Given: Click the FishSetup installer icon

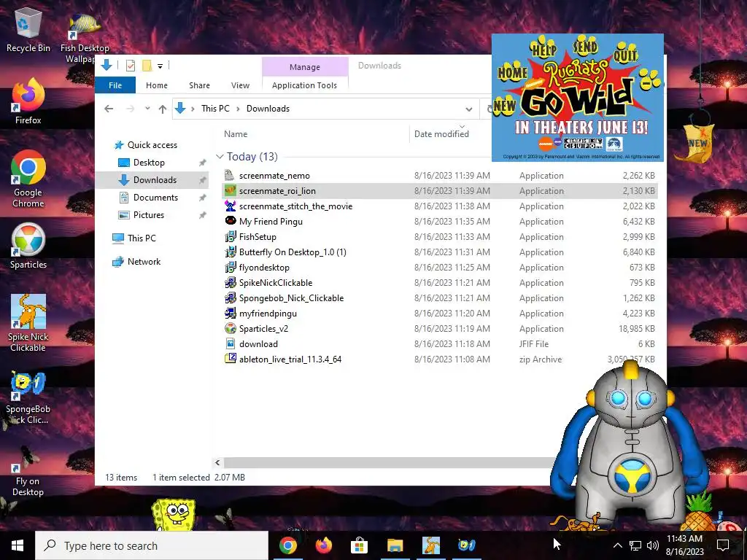Looking at the screenshot, I should pos(230,236).
